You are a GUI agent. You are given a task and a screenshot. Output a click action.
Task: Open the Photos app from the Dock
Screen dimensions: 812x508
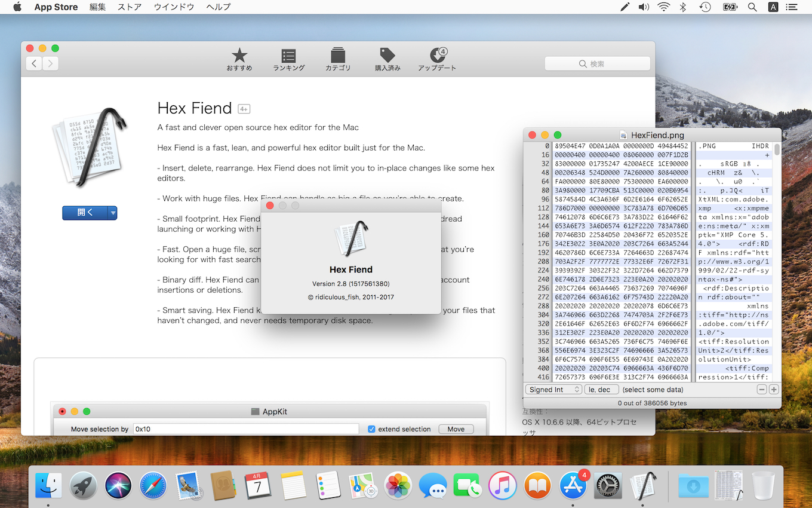coord(398,485)
